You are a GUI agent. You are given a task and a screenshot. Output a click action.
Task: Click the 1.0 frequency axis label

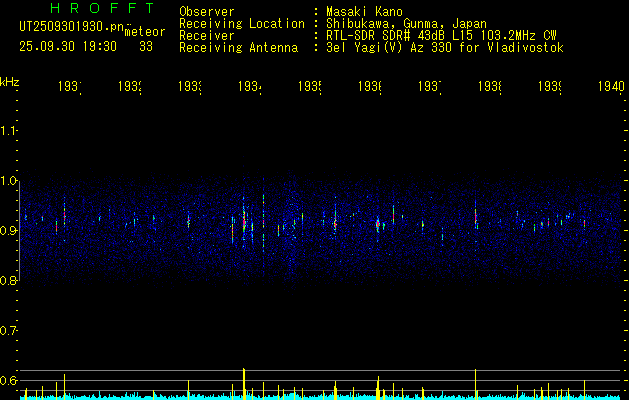(9, 181)
